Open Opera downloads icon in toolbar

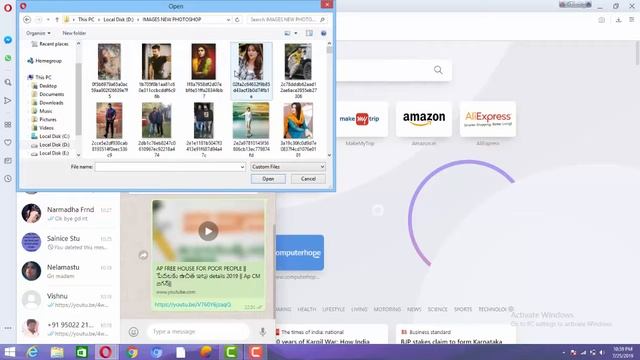point(618,20)
